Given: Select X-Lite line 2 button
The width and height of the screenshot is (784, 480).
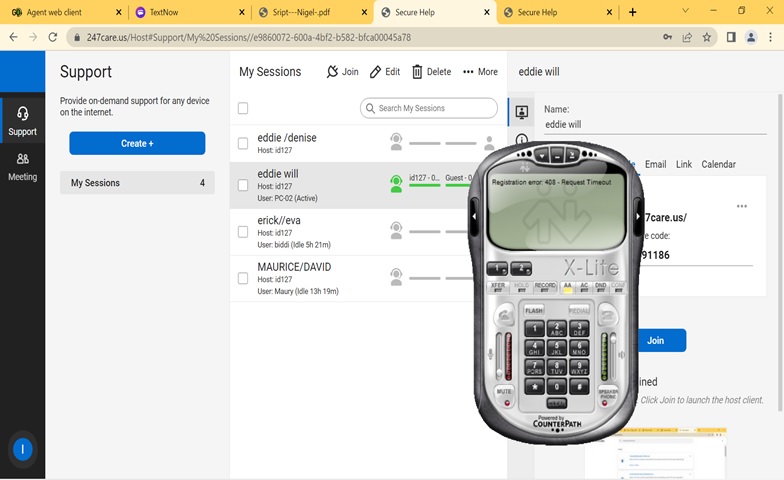Looking at the screenshot, I should tap(522, 269).
